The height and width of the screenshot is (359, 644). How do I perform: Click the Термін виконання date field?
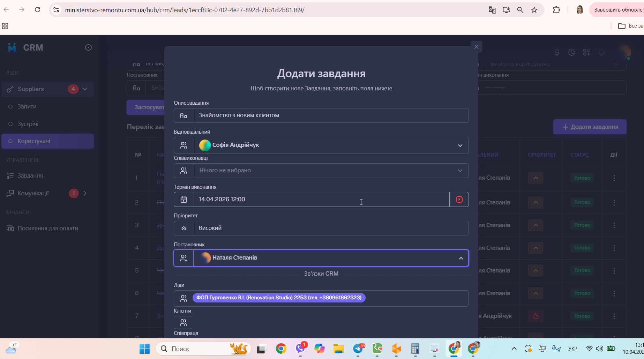(x=321, y=199)
